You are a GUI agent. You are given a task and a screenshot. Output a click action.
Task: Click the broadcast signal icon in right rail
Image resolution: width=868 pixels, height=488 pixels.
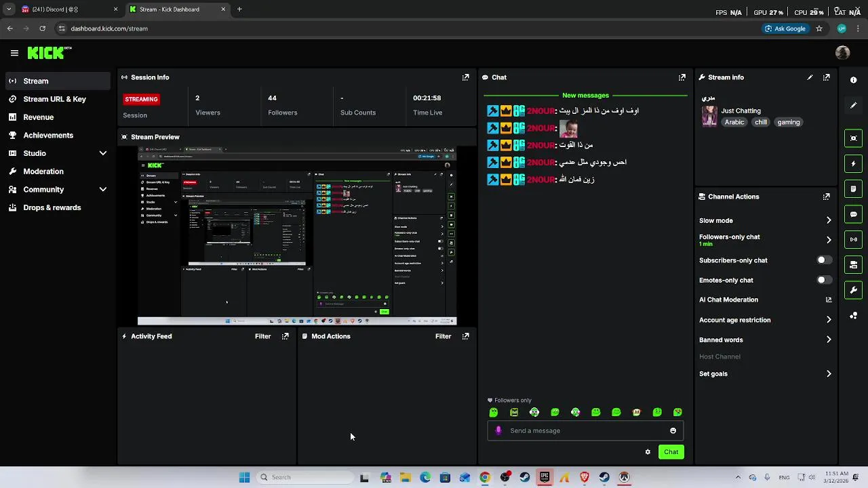click(854, 239)
